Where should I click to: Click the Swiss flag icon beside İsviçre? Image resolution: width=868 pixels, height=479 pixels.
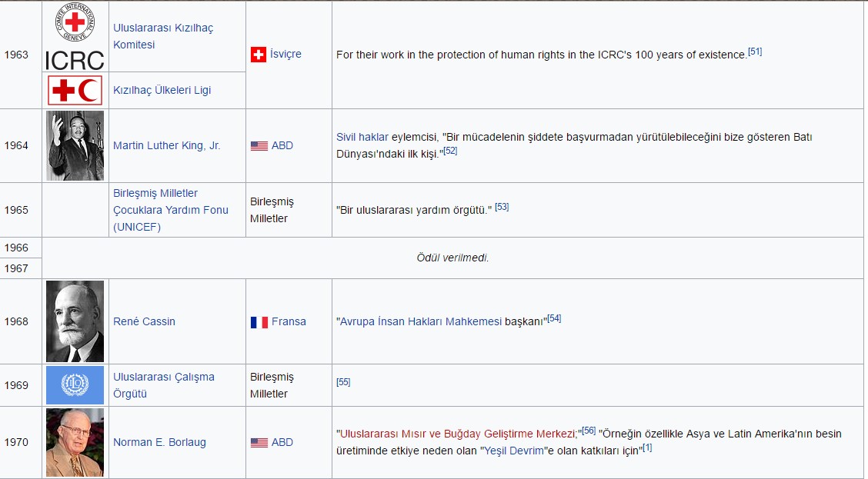coord(259,55)
